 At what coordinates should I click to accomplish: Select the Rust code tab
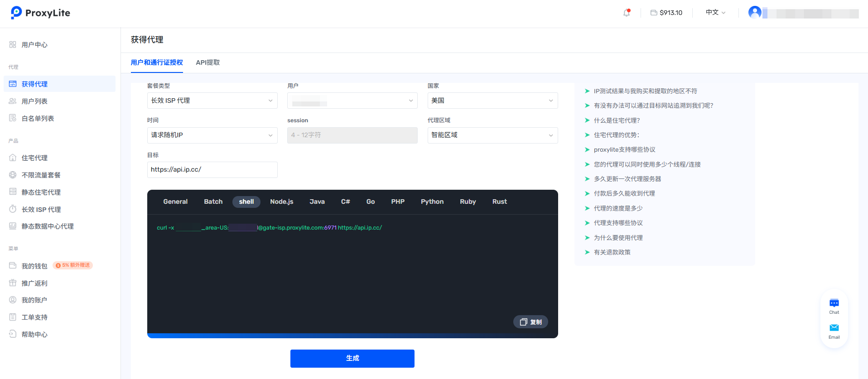click(500, 201)
